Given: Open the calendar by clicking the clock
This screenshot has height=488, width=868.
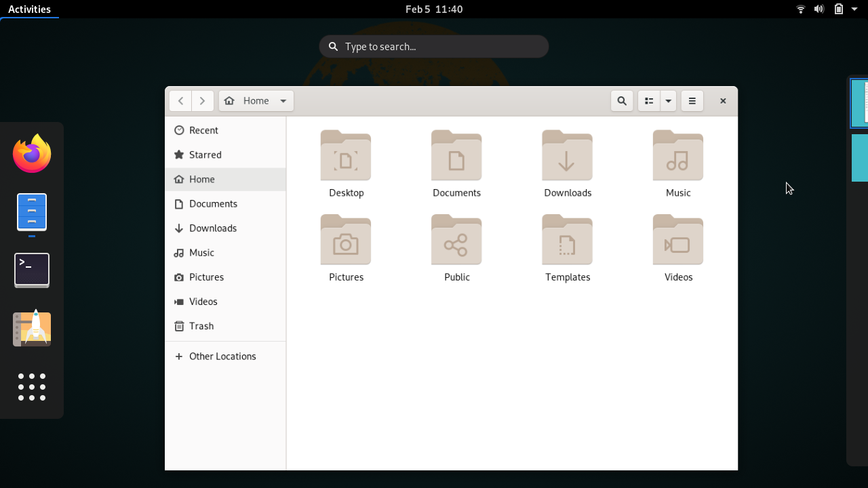Looking at the screenshot, I should point(434,9).
